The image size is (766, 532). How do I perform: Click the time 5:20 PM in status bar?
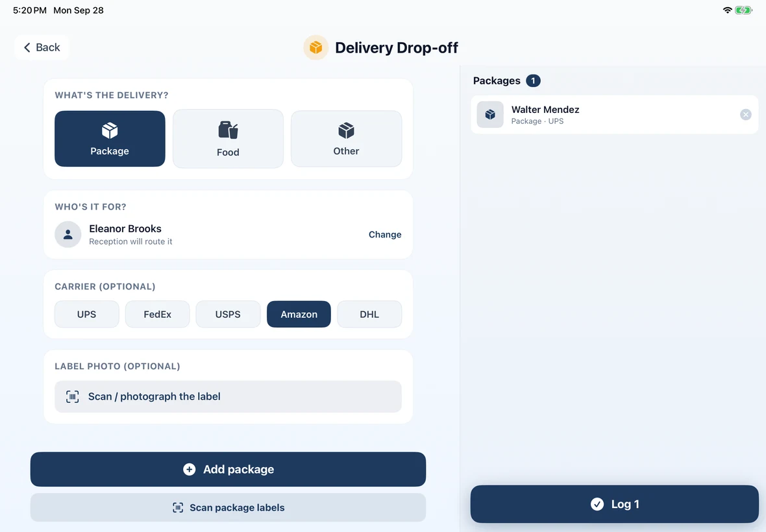coord(30,10)
